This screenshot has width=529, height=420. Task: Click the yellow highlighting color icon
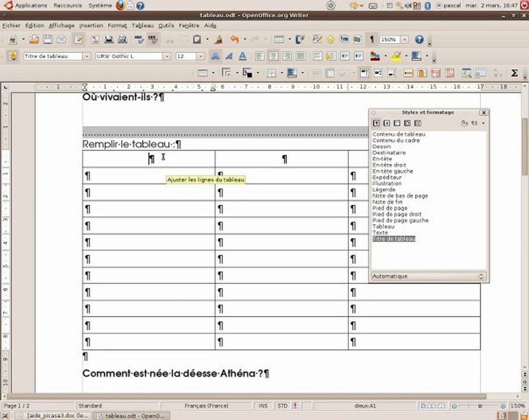pyautogui.click(x=397, y=56)
